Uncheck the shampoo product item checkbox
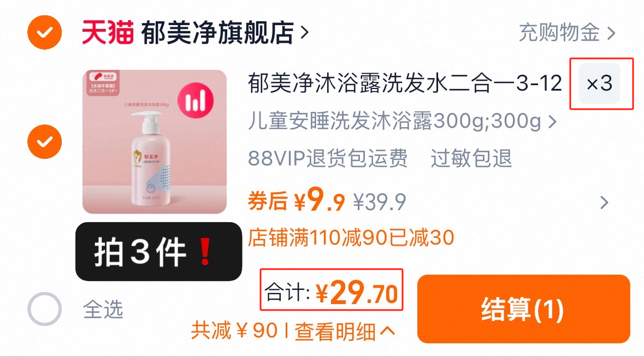This screenshot has width=644, height=357. (x=44, y=141)
